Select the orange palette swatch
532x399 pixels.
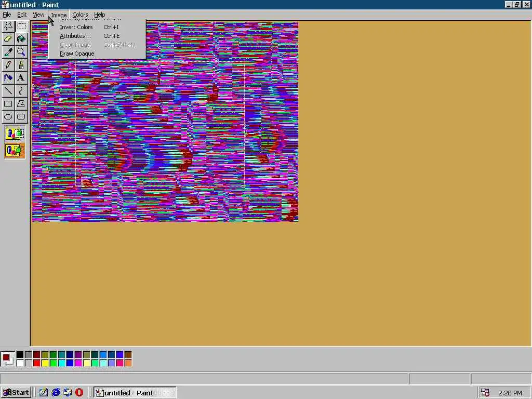128,363
